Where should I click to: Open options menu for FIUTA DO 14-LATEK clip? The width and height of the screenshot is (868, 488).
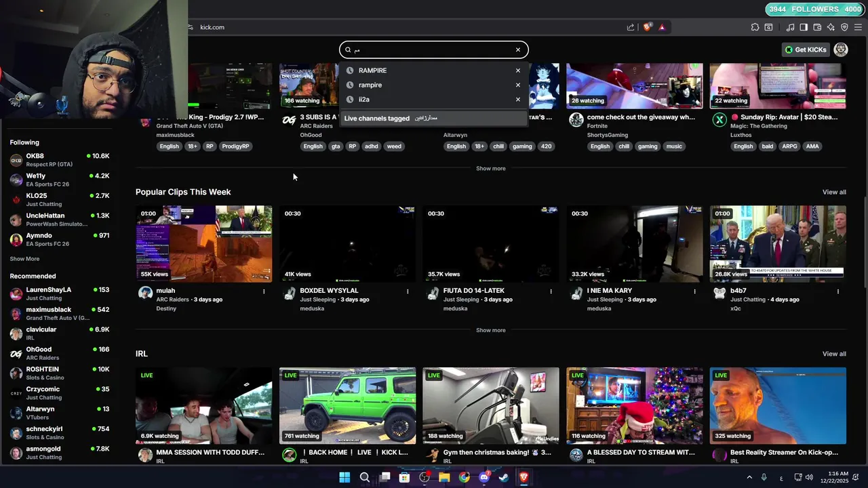point(551,291)
